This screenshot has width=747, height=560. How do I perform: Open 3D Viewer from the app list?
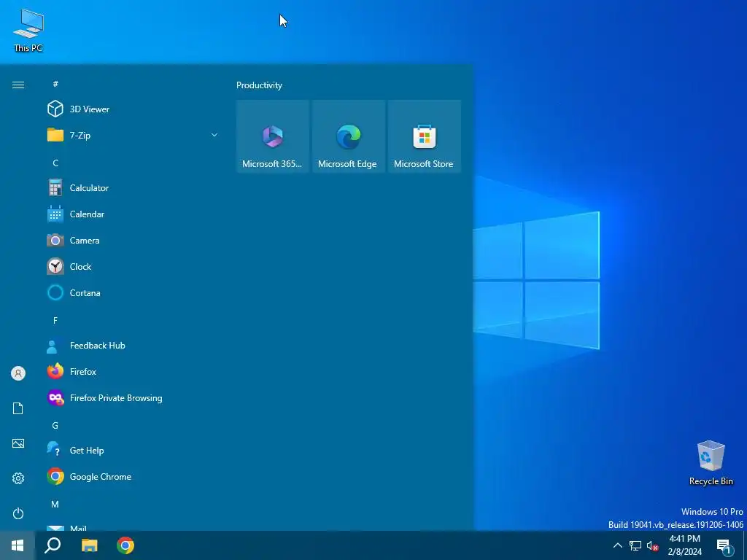(132, 109)
